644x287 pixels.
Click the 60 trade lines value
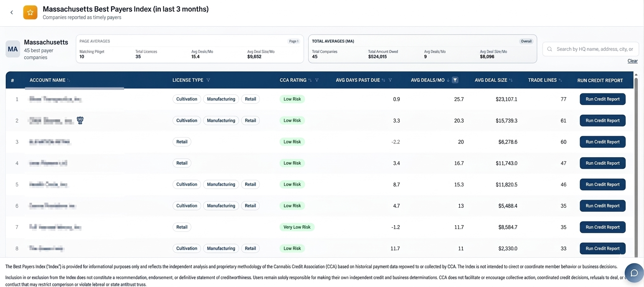coord(563,142)
